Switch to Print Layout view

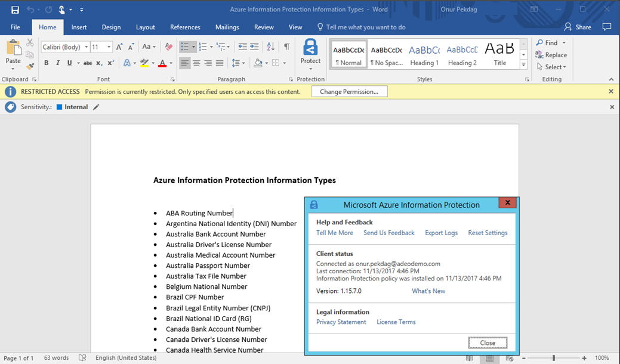pyautogui.click(x=489, y=358)
